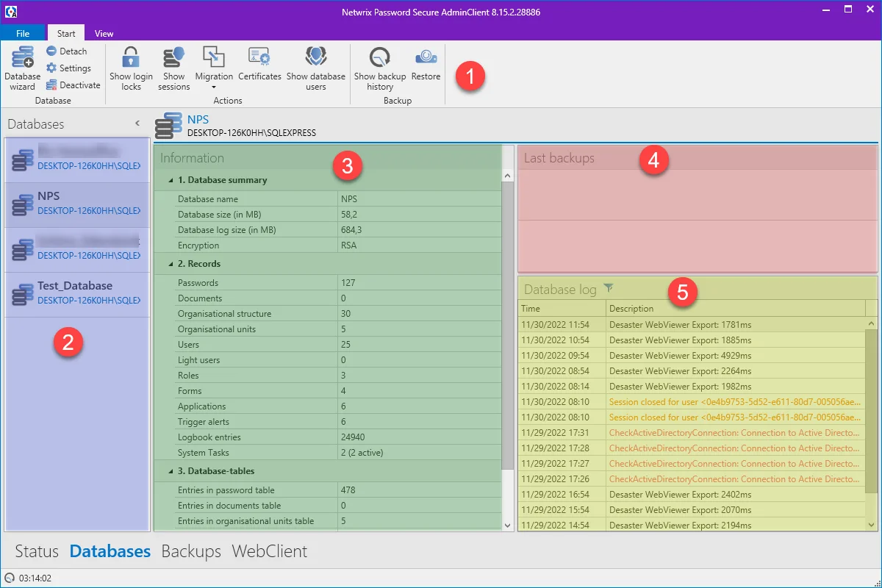Switch to the View ribbon tab
This screenshot has width=882, height=588.
104,33
